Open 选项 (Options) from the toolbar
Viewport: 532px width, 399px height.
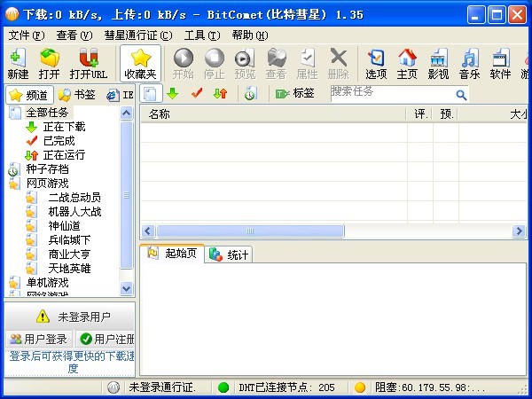point(376,63)
